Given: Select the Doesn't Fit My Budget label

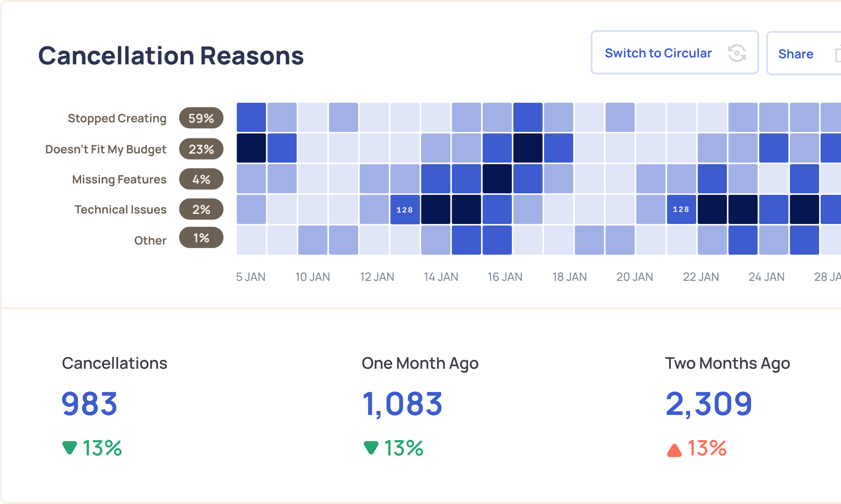Looking at the screenshot, I should click(106, 149).
